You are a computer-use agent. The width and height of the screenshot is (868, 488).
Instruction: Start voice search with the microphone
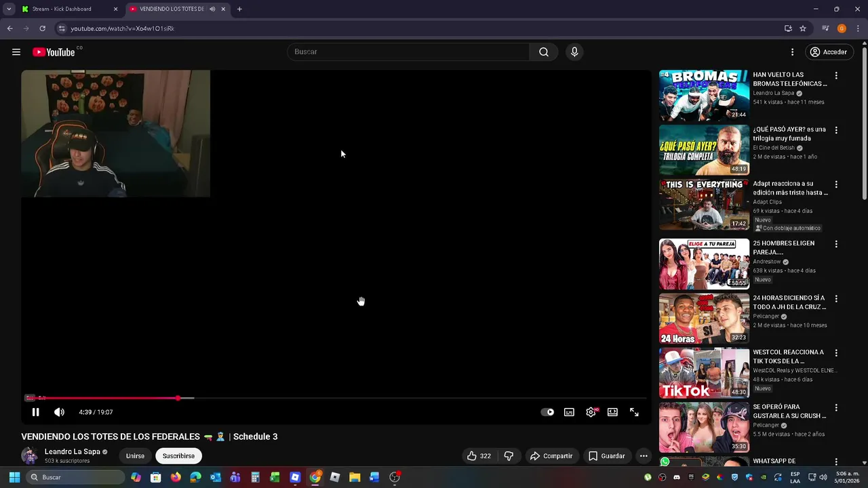coord(574,52)
